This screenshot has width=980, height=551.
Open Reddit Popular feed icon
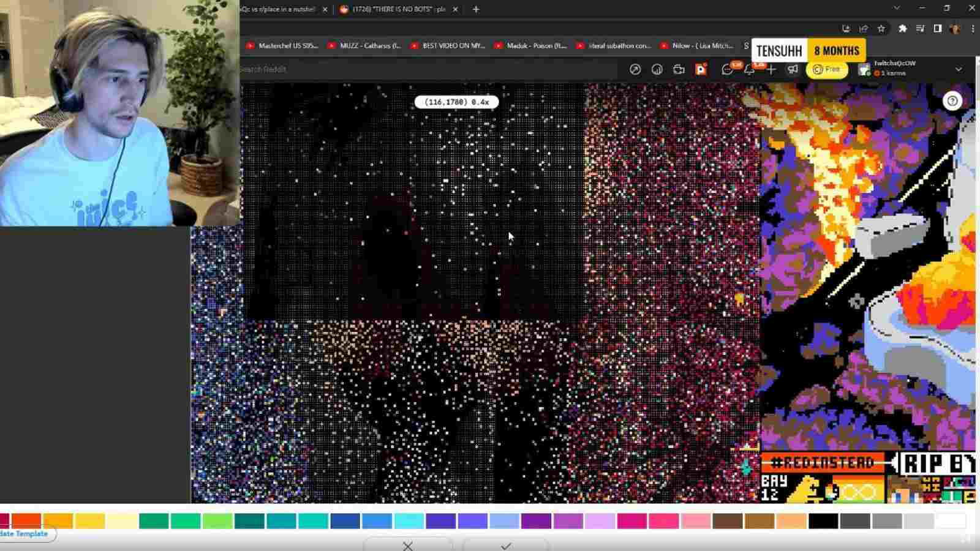[x=635, y=69]
